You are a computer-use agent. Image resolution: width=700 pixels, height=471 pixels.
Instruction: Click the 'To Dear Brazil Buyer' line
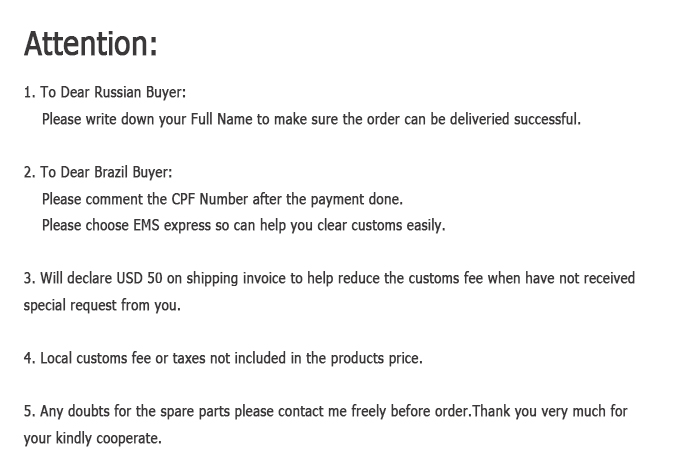[98, 172]
